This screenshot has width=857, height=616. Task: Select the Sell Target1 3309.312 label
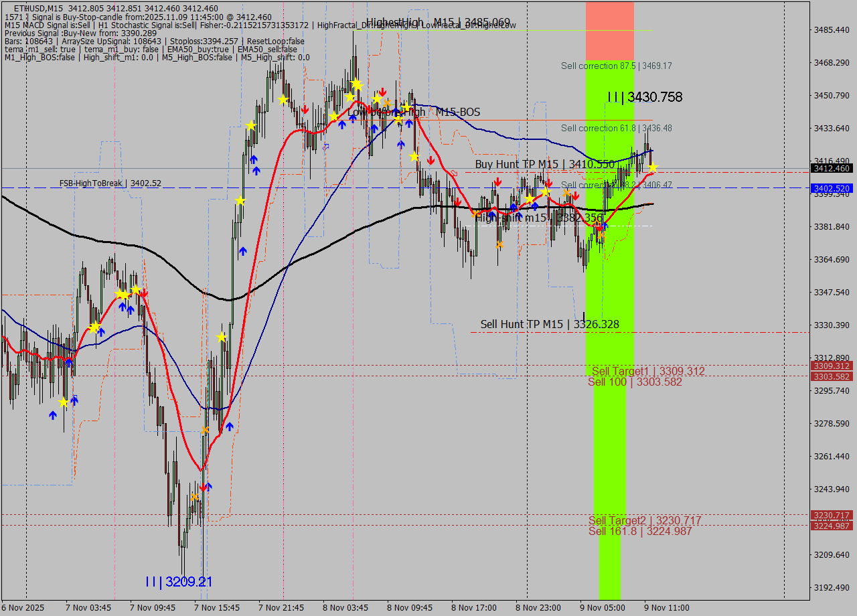pyautogui.click(x=648, y=371)
